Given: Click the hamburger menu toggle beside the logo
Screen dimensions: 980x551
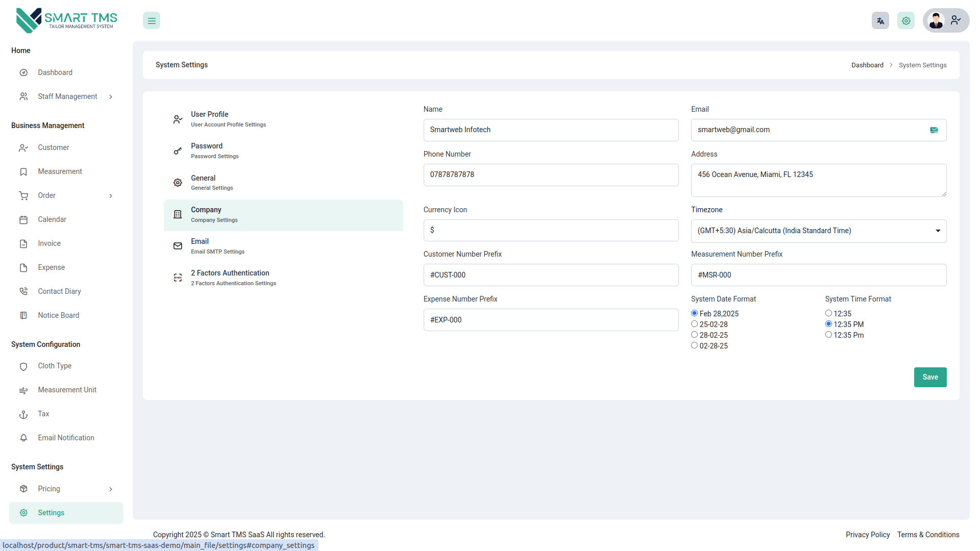Looking at the screenshot, I should tap(151, 20).
